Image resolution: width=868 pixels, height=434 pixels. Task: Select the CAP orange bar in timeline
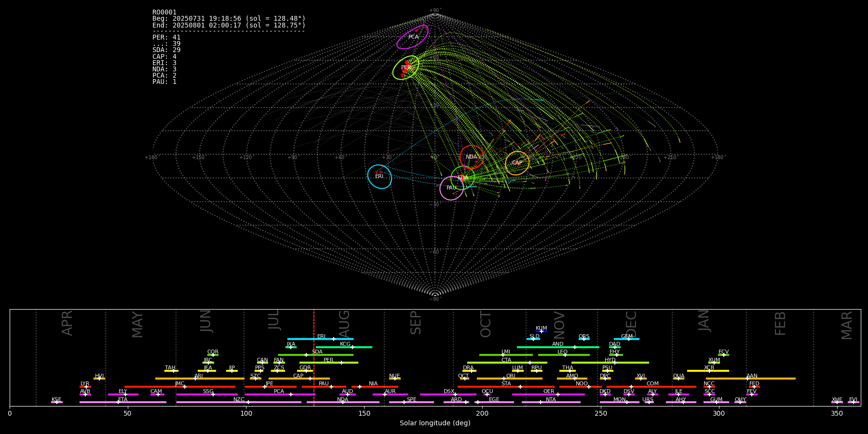coord(299,379)
